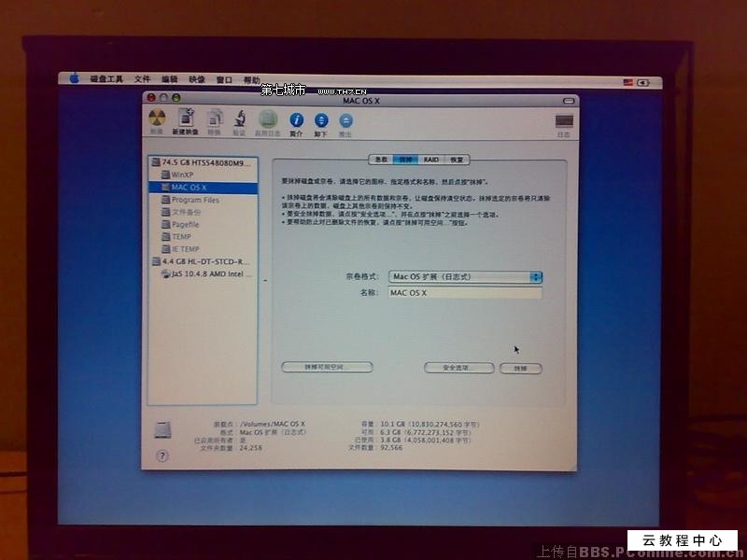The width and height of the screenshot is (747, 560).
Task: Select the 74.5 GB HTS548080M9 disk
Action: point(201,161)
